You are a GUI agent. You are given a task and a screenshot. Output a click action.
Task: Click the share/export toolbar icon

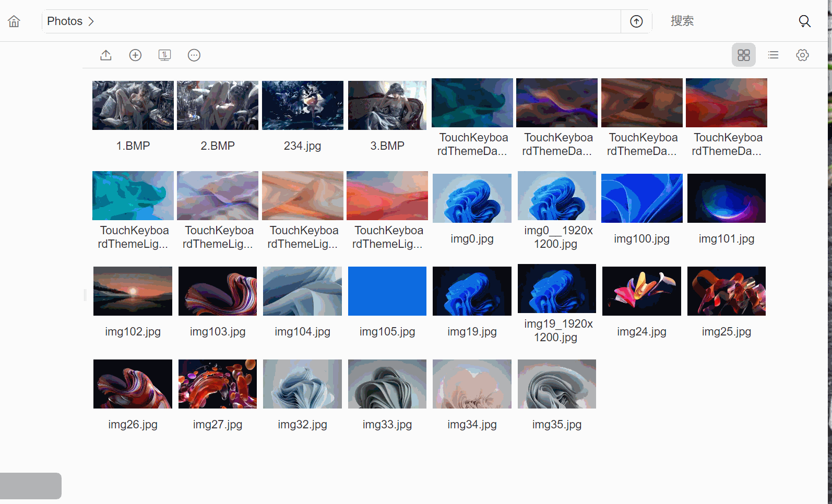coord(106,55)
